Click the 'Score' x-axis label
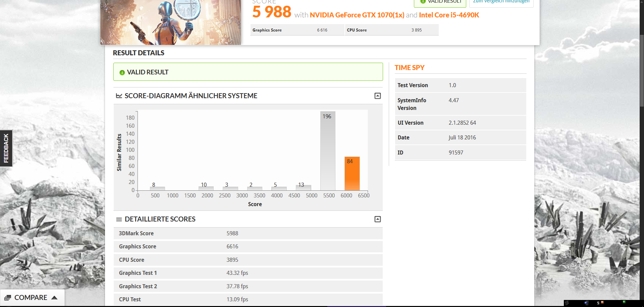The height and width of the screenshot is (307, 644). click(x=255, y=204)
